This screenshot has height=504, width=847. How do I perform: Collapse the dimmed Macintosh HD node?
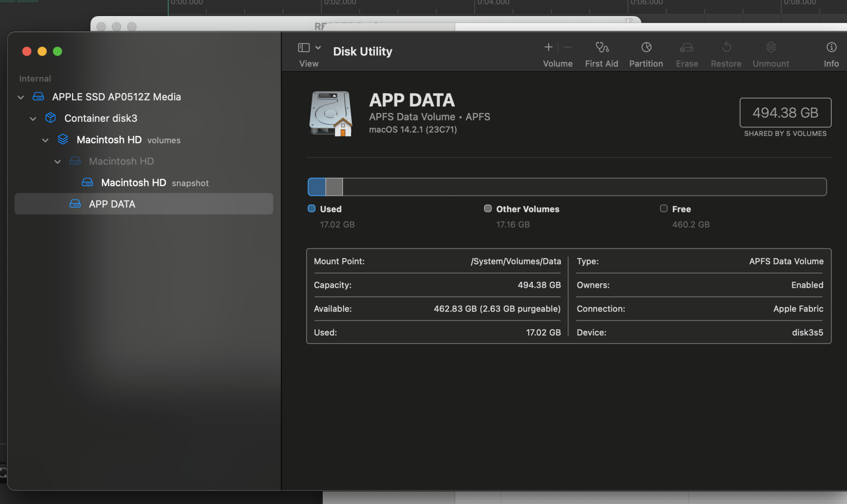pyautogui.click(x=57, y=162)
